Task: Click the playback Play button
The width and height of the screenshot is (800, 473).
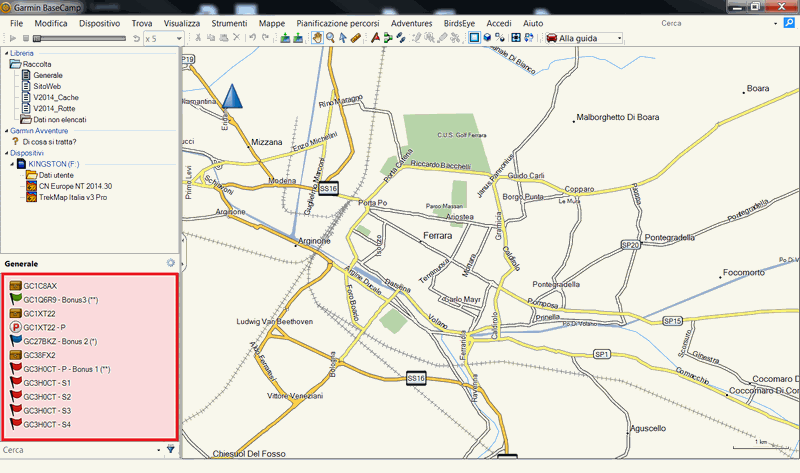Action: pyautogui.click(x=13, y=38)
